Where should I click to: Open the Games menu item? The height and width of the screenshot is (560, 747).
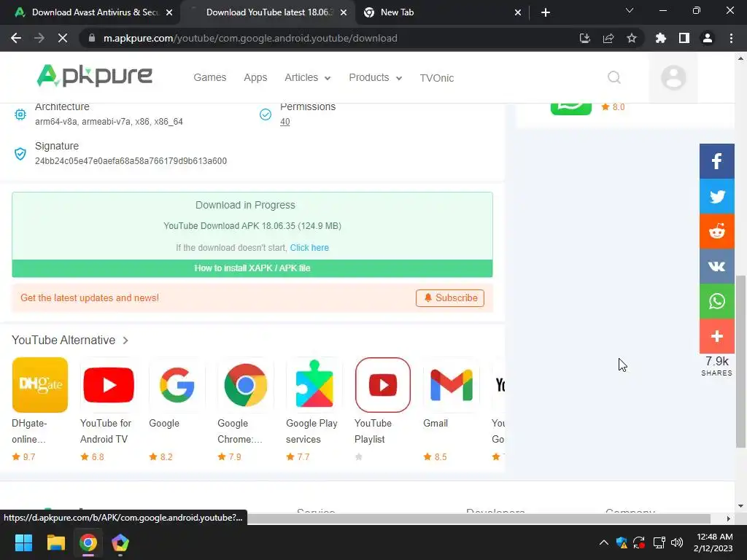point(209,77)
